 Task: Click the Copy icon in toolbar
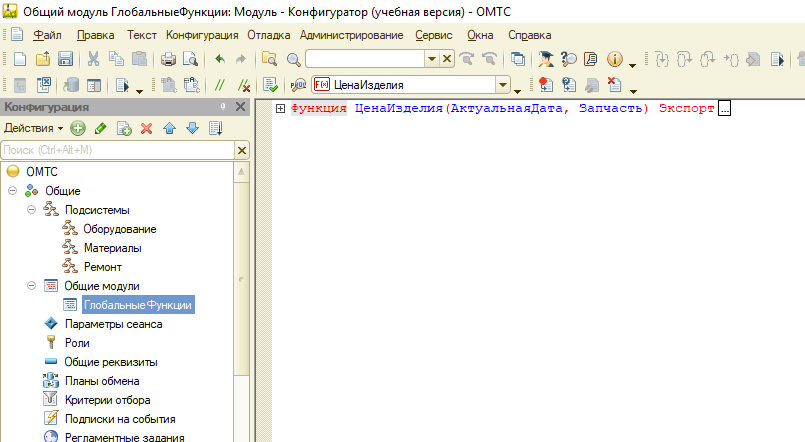[117, 59]
